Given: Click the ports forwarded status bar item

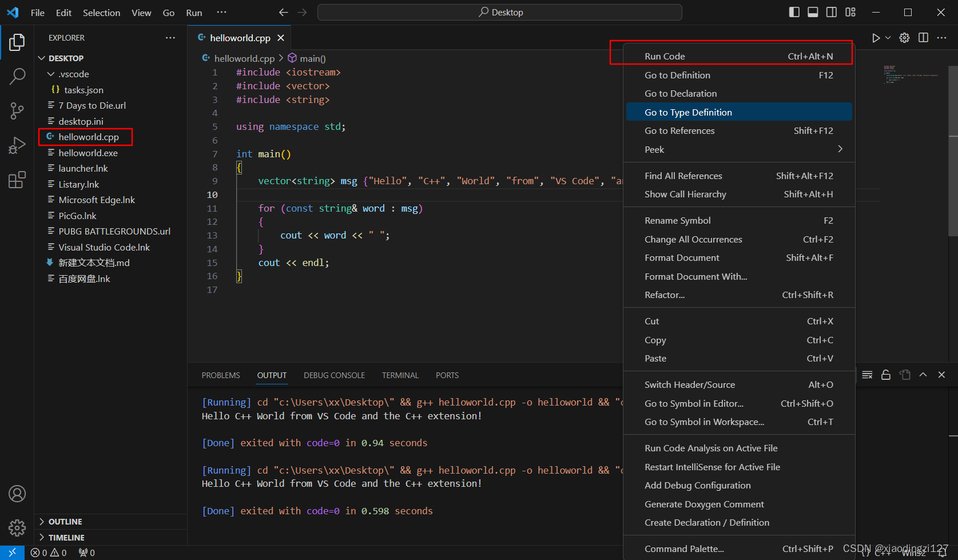Looking at the screenshot, I should [x=87, y=553].
